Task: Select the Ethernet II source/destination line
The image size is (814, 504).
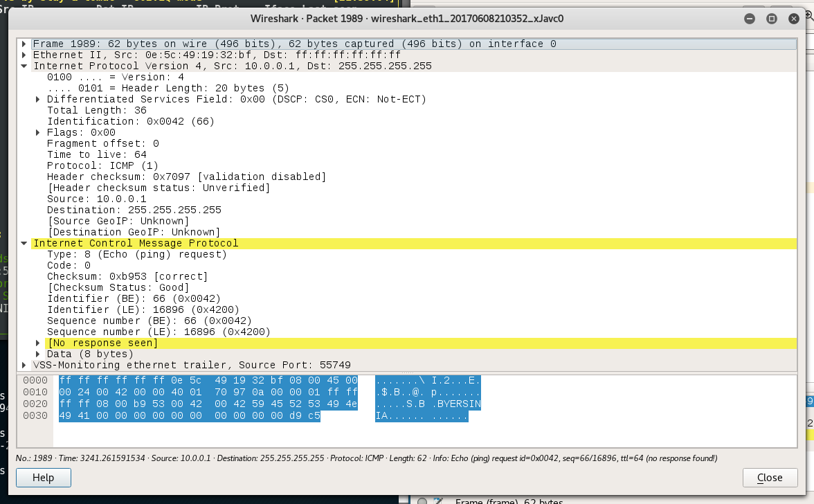Action: coord(217,55)
